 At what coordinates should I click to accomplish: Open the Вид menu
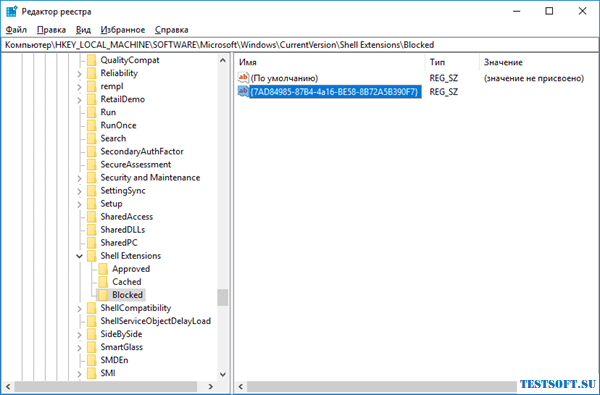pyautogui.click(x=83, y=30)
